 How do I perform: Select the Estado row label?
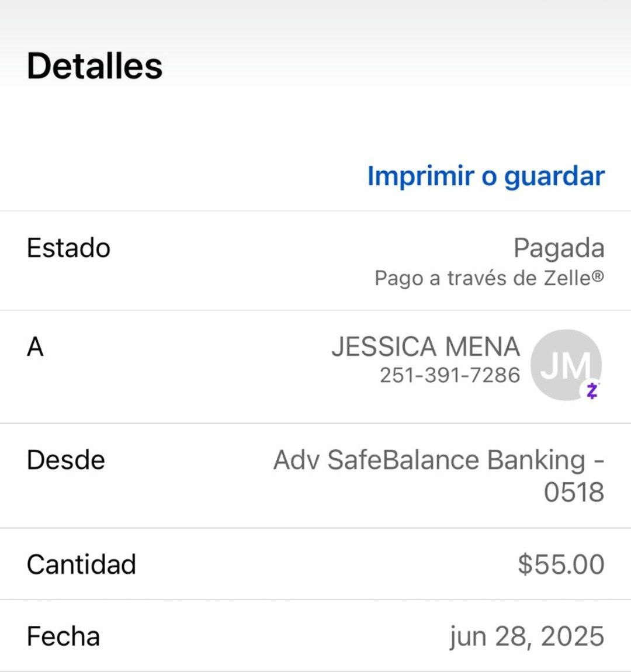tap(68, 248)
